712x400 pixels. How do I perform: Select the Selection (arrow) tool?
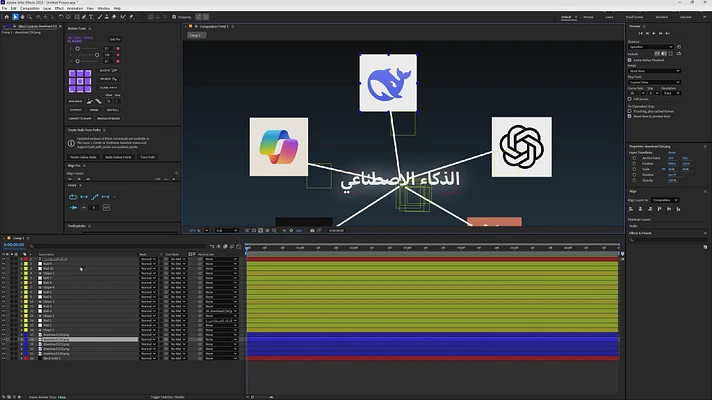15,17
